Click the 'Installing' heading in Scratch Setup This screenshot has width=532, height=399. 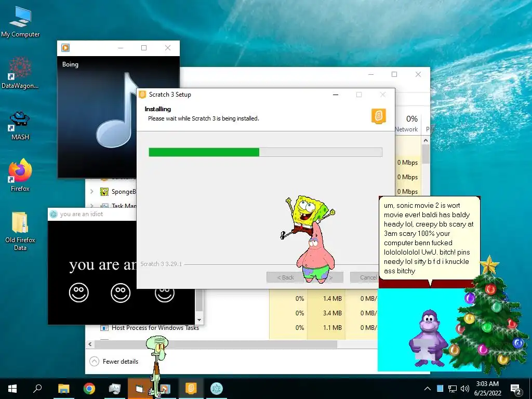coord(158,109)
